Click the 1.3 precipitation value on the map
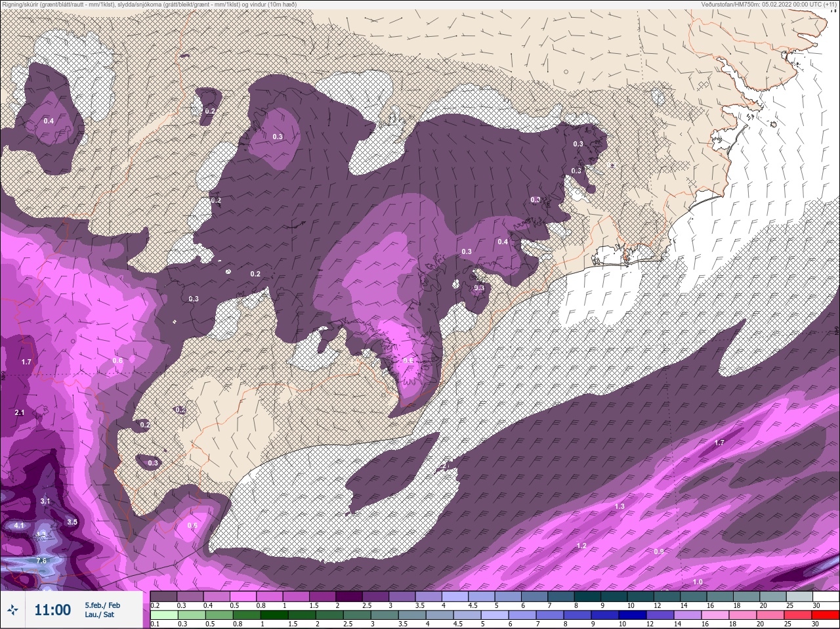840x629 pixels. pos(619,506)
